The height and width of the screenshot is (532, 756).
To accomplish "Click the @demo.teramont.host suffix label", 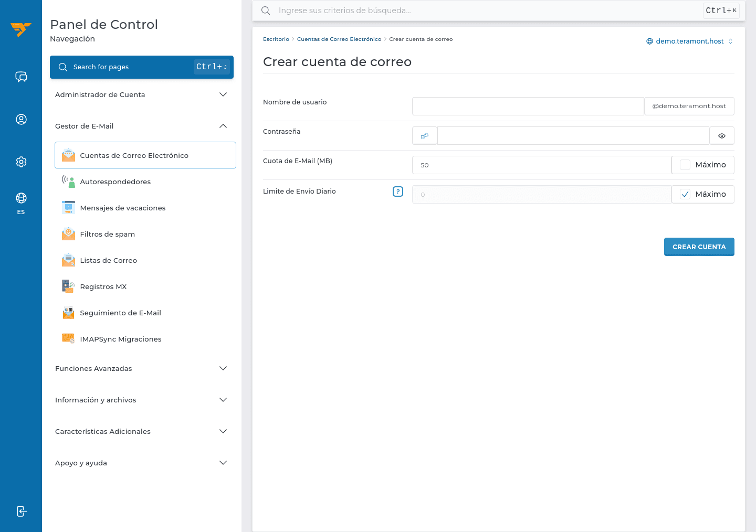I will [x=689, y=106].
